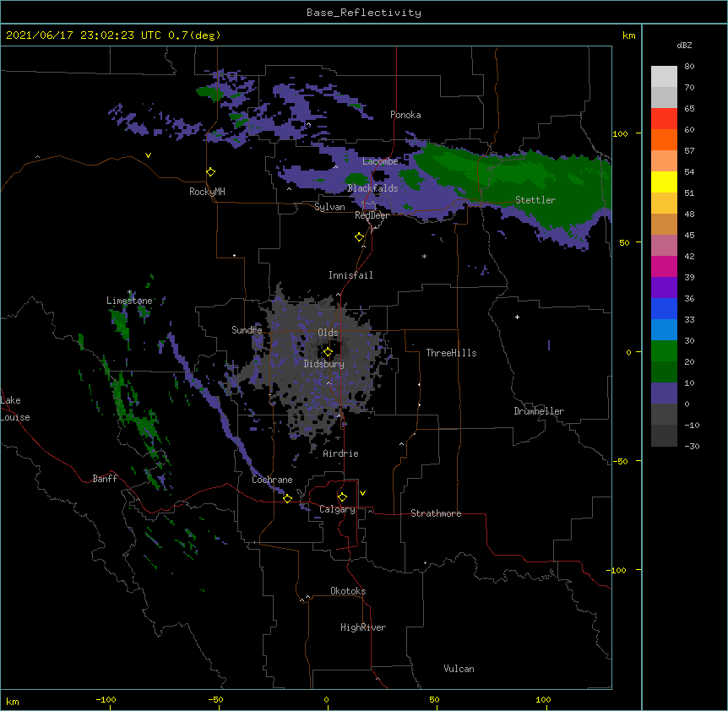Select the orange swatch below the 60 dBZ label

[664, 139]
